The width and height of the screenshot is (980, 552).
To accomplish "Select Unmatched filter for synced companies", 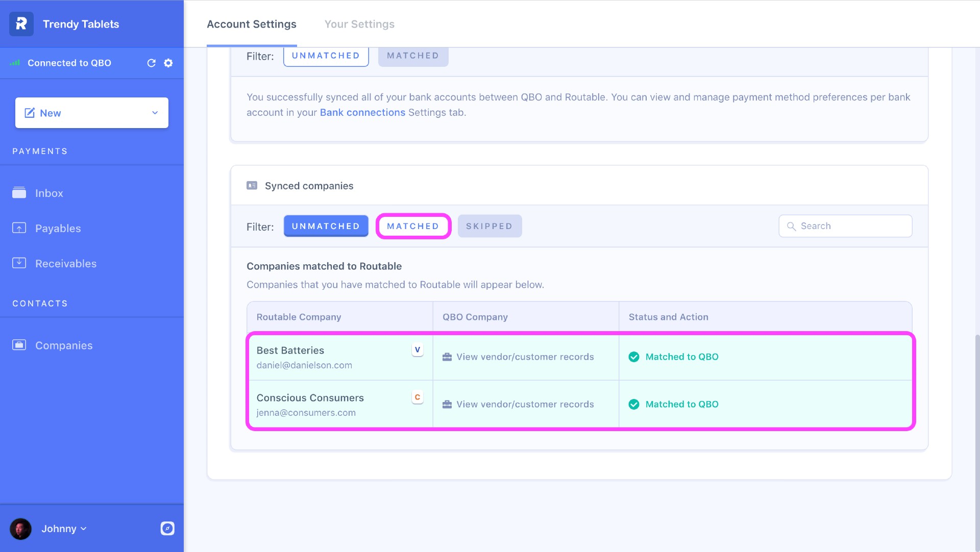I will click(x=326, y=226).
